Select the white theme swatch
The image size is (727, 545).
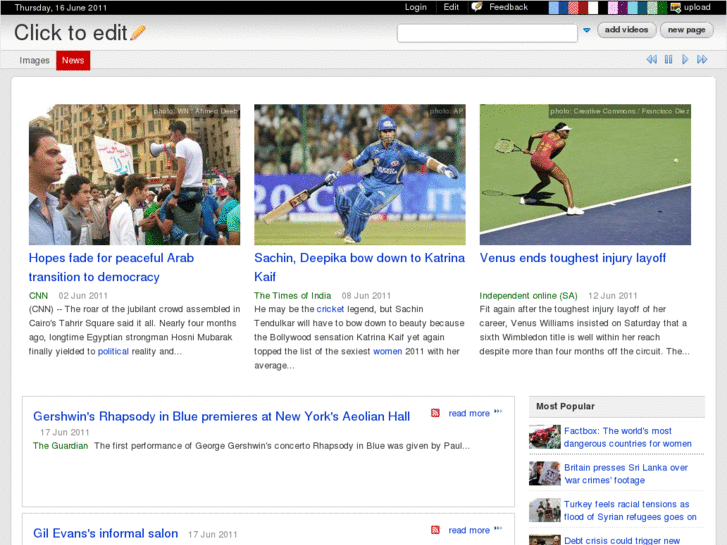point(593,7)
